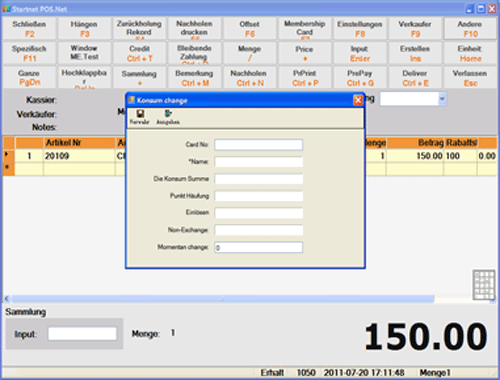500x380 pixels.
Task: Click the Card No input field
Action: click(259, 145)
